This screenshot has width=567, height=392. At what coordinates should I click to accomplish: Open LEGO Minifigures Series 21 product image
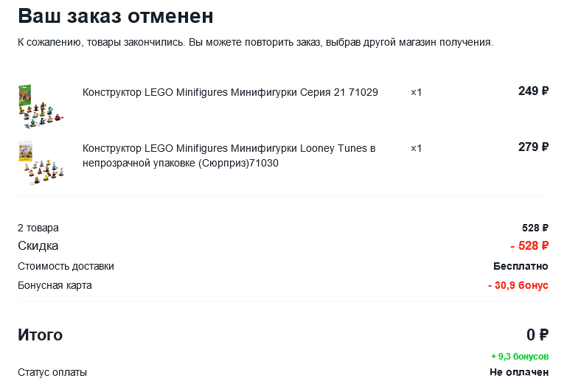[x=41, y=107]
